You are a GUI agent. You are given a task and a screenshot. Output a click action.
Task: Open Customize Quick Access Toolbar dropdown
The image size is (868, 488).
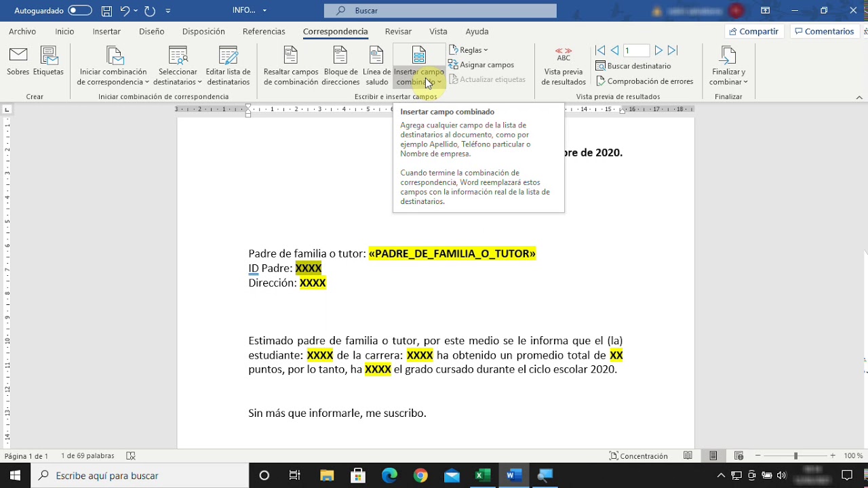pos(168,11)
